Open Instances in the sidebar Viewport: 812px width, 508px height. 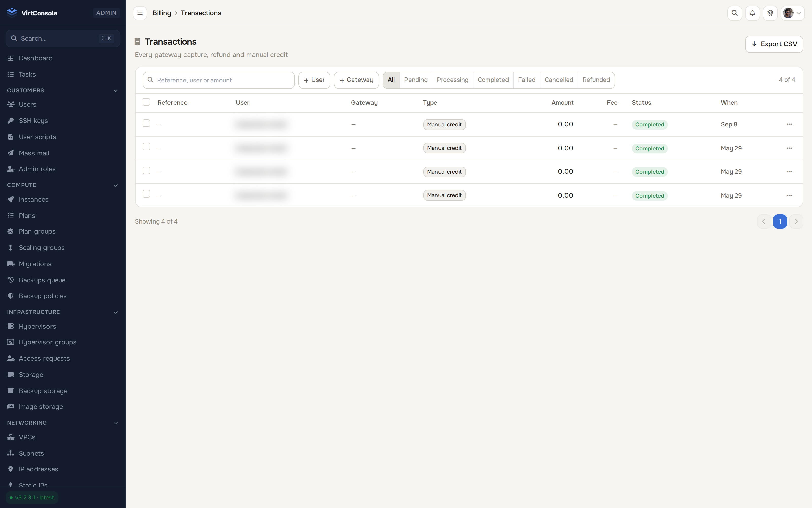[x=63, y=199]
